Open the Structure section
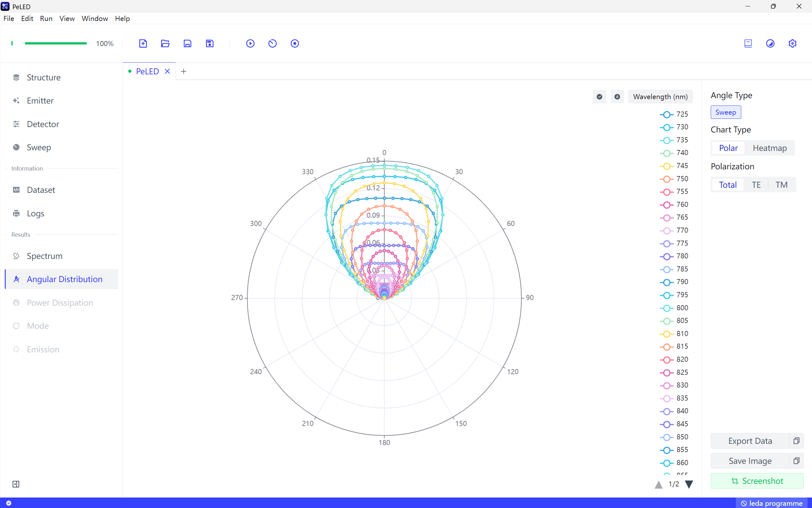 tap(62, 77)
